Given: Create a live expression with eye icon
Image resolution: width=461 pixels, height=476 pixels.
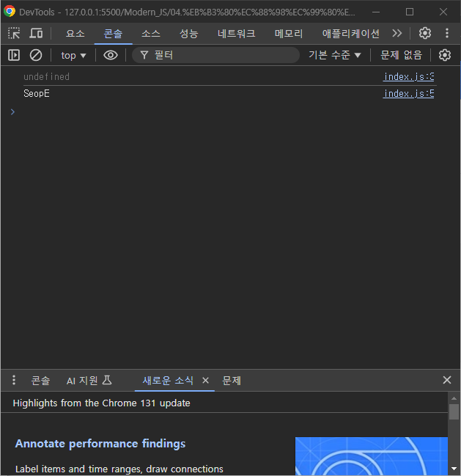Looking at the screenshot, I should click(x=111, y=55).
